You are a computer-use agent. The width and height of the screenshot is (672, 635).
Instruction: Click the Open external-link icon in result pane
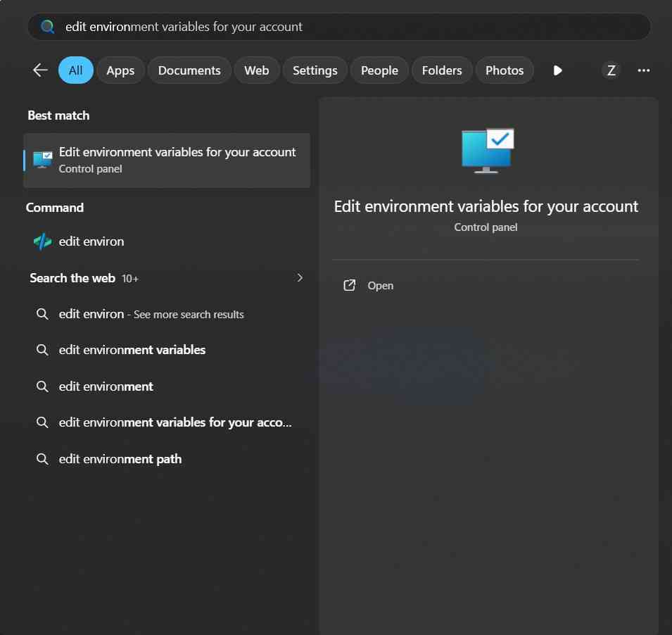click(349, 285)
